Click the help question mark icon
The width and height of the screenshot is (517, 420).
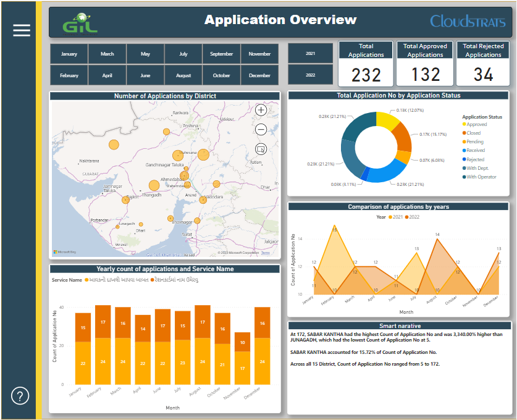coord(20,396)
